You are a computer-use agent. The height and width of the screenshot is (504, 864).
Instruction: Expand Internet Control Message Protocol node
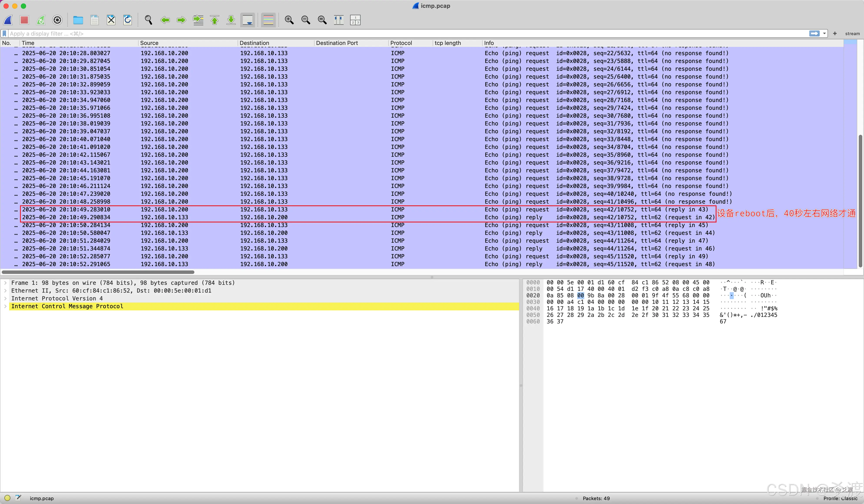pyautogui.click(x=5, y=306)
